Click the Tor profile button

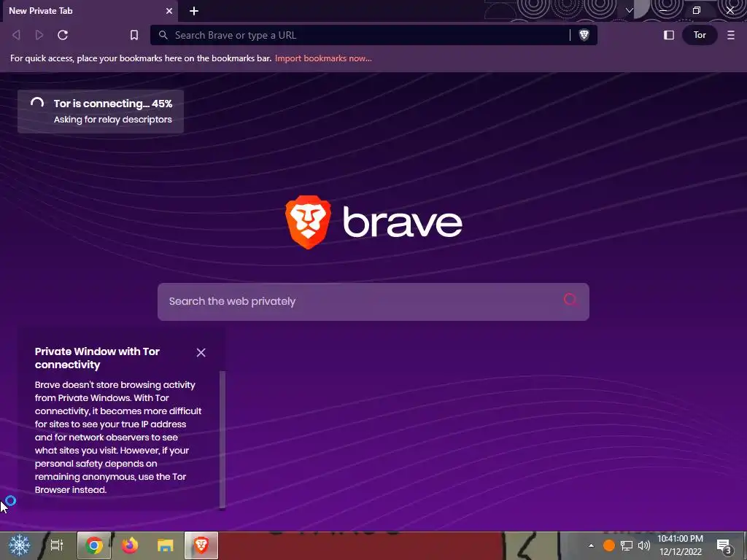(700, 35)
